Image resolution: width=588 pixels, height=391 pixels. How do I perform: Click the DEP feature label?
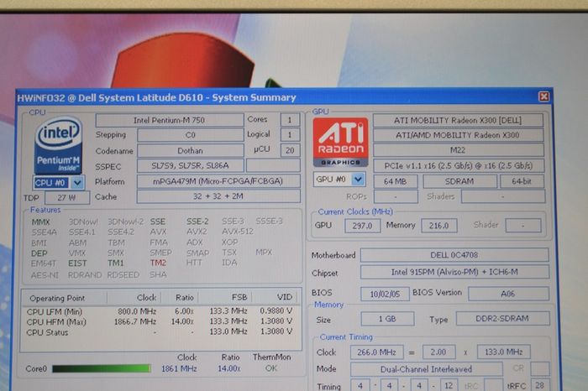39,253
